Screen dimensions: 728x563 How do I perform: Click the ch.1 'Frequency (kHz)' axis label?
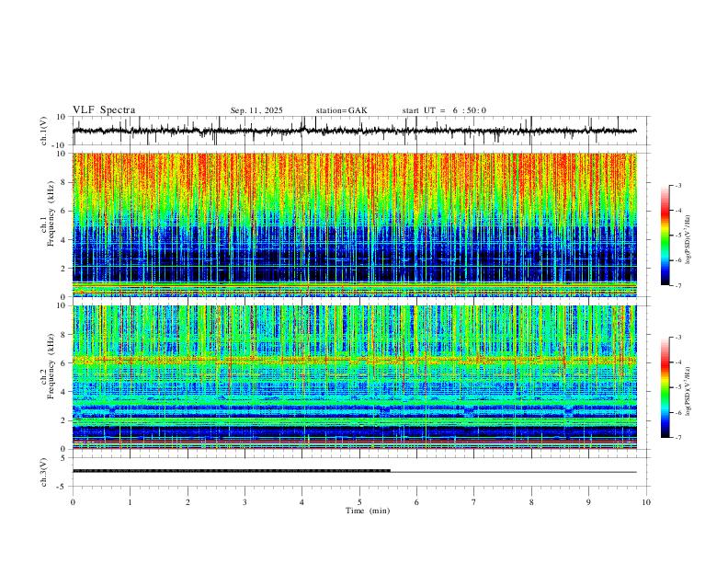pyautogui.click(x=51, y=213)
